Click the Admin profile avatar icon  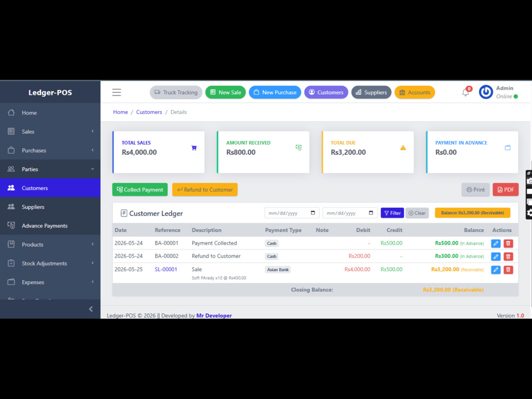pyautogui.click(x=486, y=92)
